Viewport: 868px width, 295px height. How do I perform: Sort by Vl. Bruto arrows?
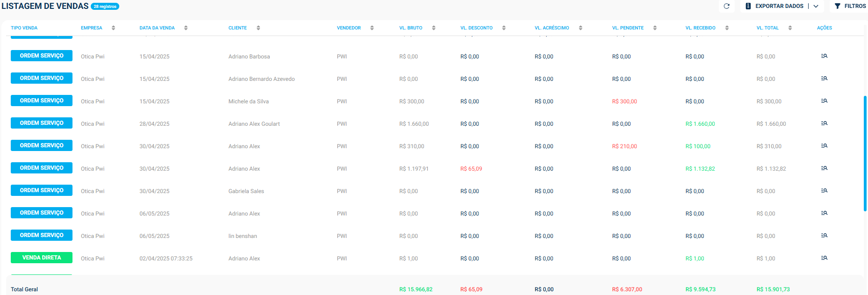click(434, 28)
